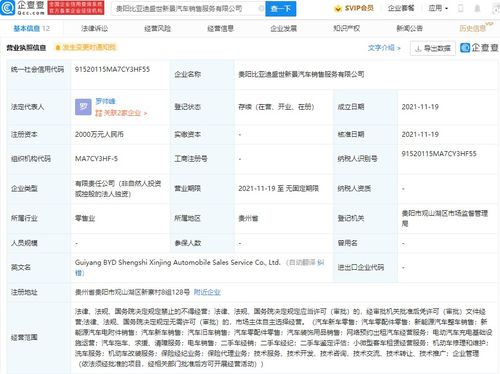Open the 新闻公告 tab
The width and height of the screenshot is (500, 374).
pyautogui.click(x=409, y=29)
